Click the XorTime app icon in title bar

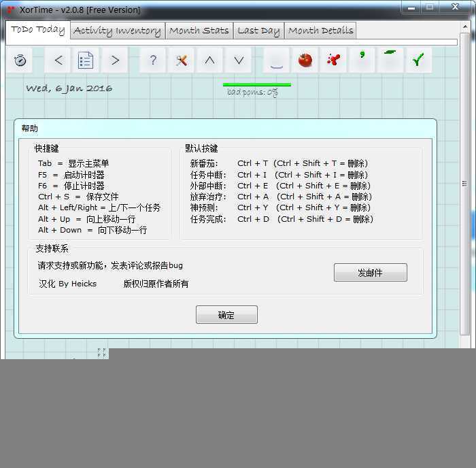click(x=11, y=10)
